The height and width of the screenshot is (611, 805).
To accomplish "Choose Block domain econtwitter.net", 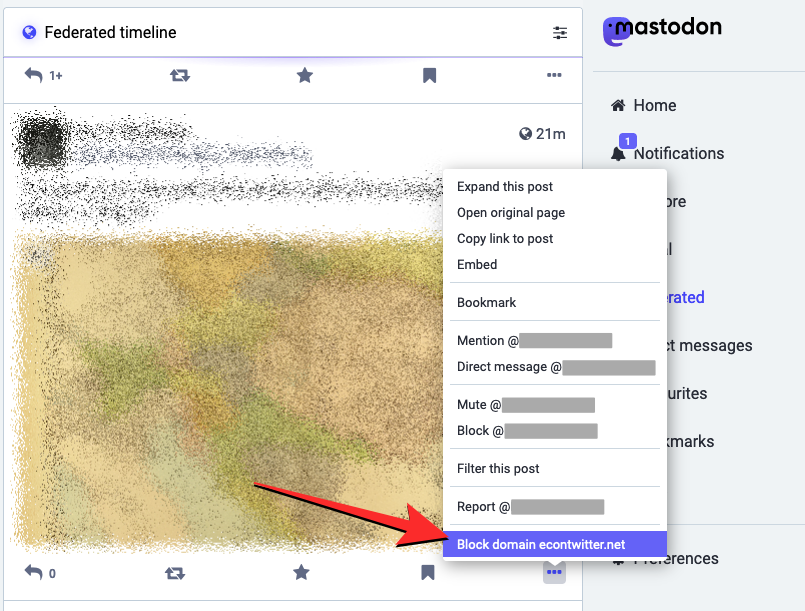I will click(541, 545).
